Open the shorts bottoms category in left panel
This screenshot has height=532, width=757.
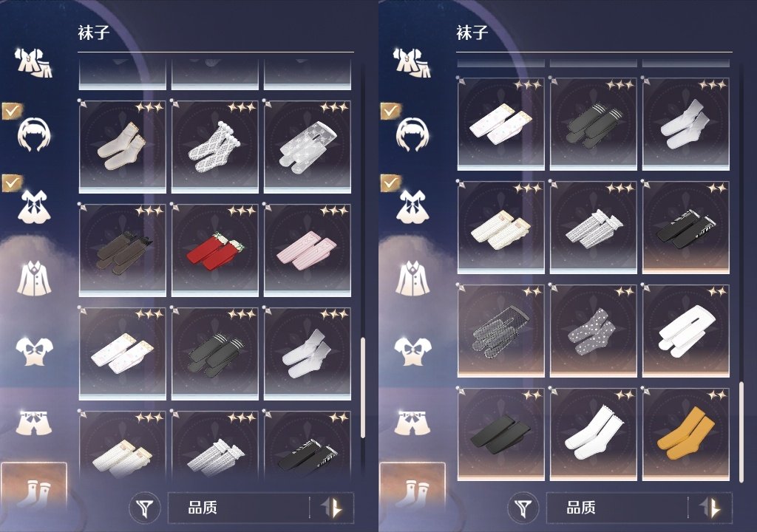[x=34, y=423]
